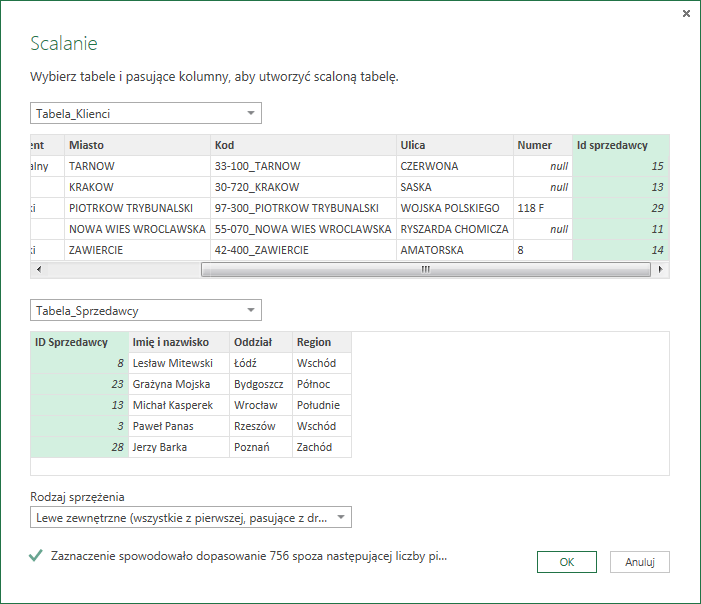Click the horizontal scrollbar thumb of first table

point(425,270)
